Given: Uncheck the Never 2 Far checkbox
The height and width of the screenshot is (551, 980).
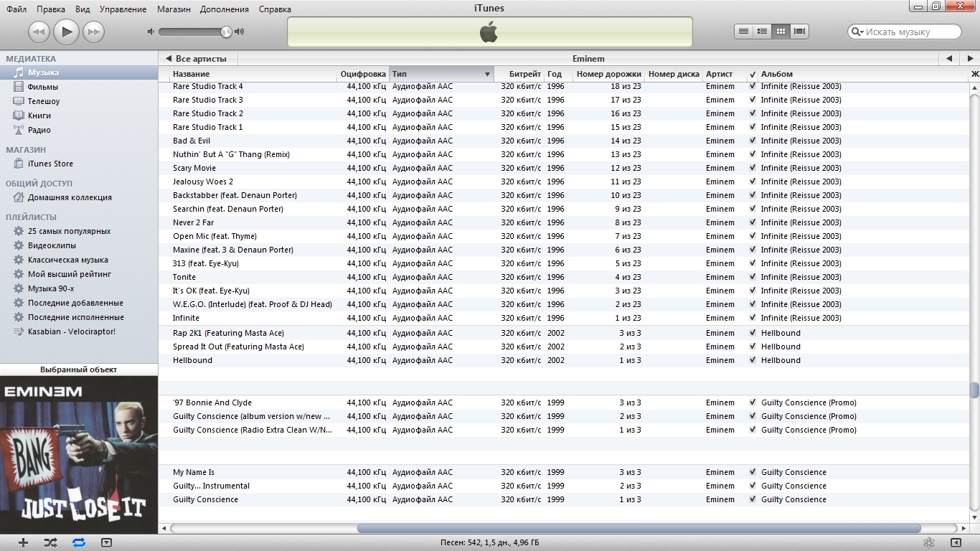Looking at the screenshot, I should click(753, 222).
